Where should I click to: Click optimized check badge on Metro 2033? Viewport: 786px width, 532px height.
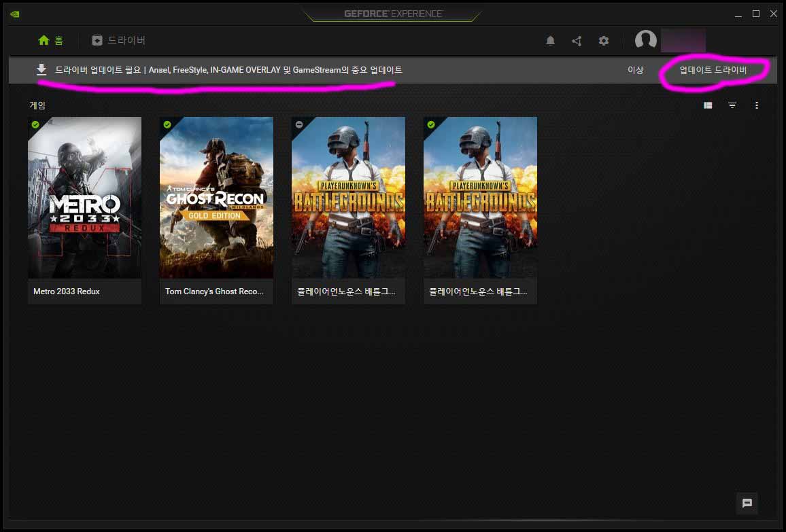point(35,125)
